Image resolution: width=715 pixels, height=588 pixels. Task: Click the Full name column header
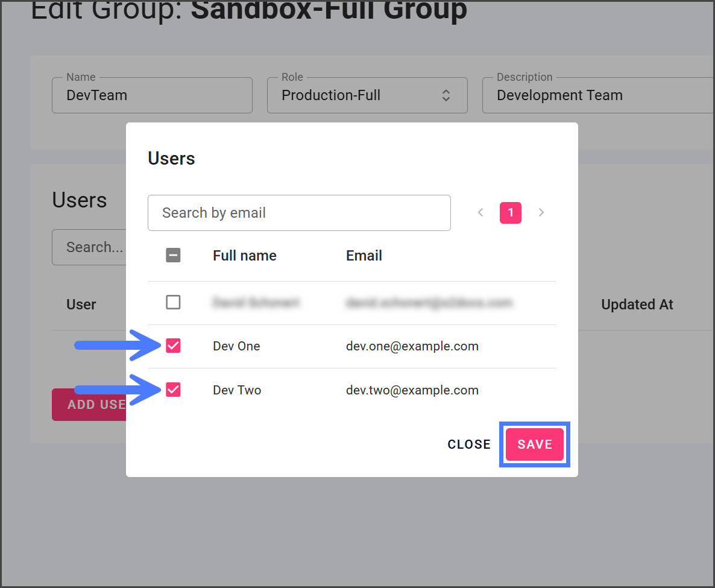click(x=245, y=256)
